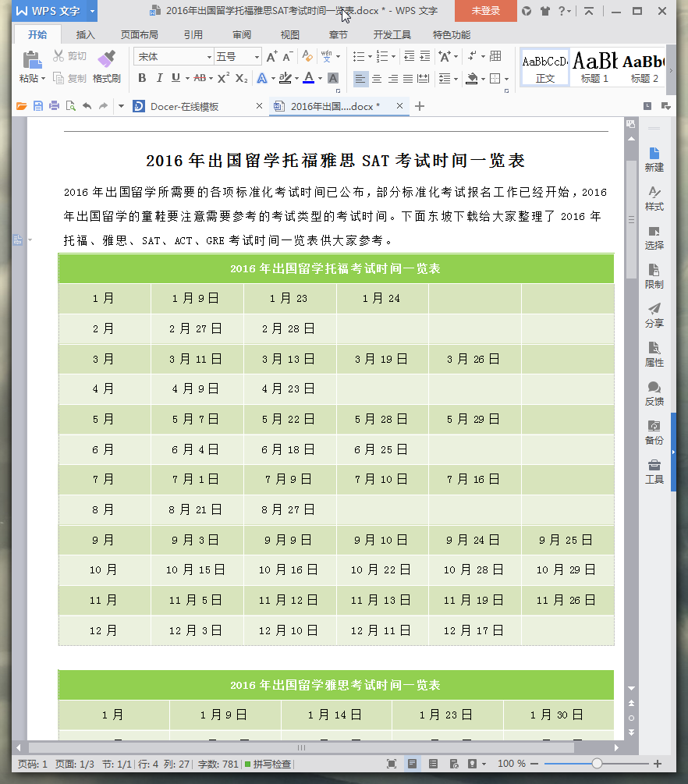Screen dimensions: 688x784
Task: Open 开发工具 ribbon tab
Action: point(392,34)
